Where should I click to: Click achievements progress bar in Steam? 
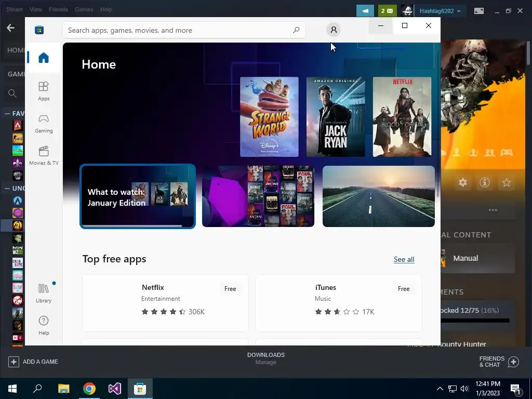475,320
